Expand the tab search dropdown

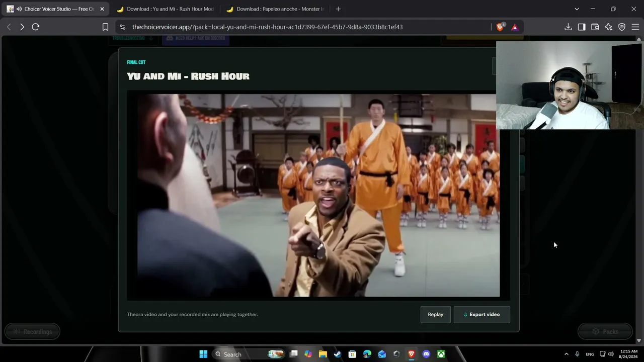[x=577, y=9]
